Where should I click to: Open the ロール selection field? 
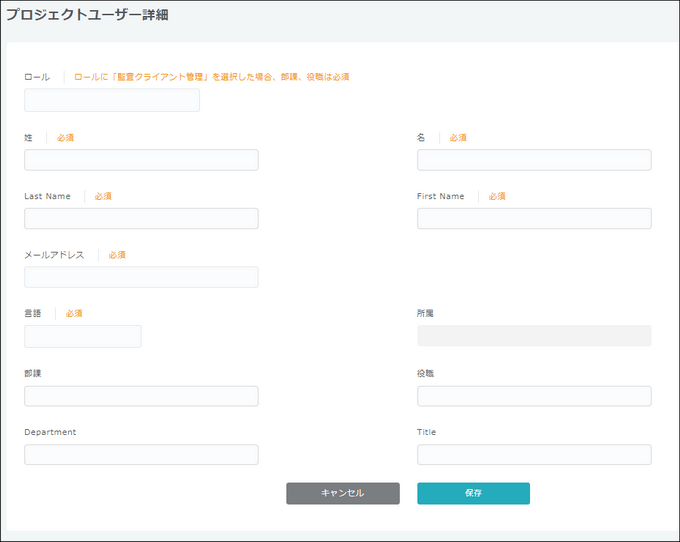click(112, 100)
